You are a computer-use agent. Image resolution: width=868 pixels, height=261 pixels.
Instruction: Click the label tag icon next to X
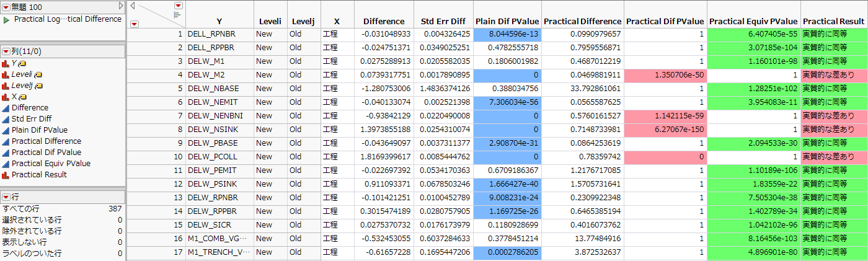[22, 97]
